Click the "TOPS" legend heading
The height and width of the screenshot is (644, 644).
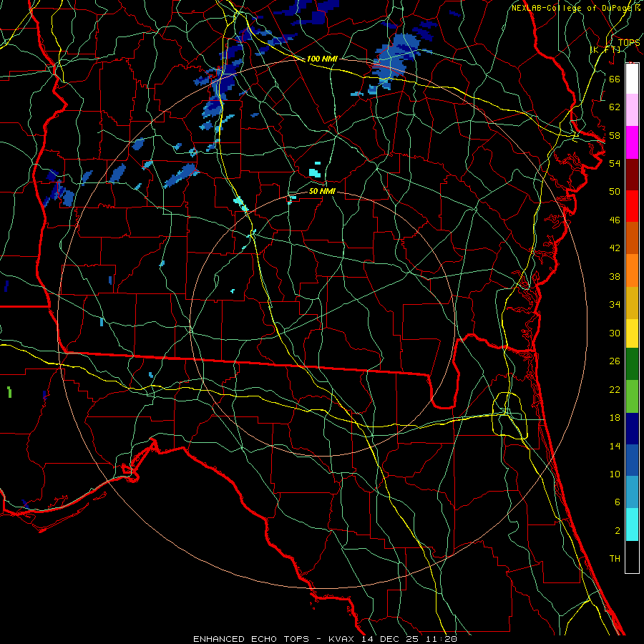coord(629,42)
